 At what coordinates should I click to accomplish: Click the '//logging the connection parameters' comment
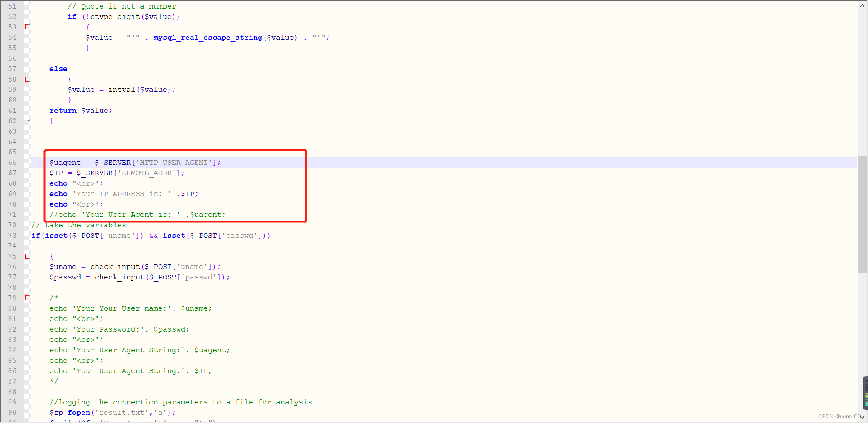[x=183, y=402]
